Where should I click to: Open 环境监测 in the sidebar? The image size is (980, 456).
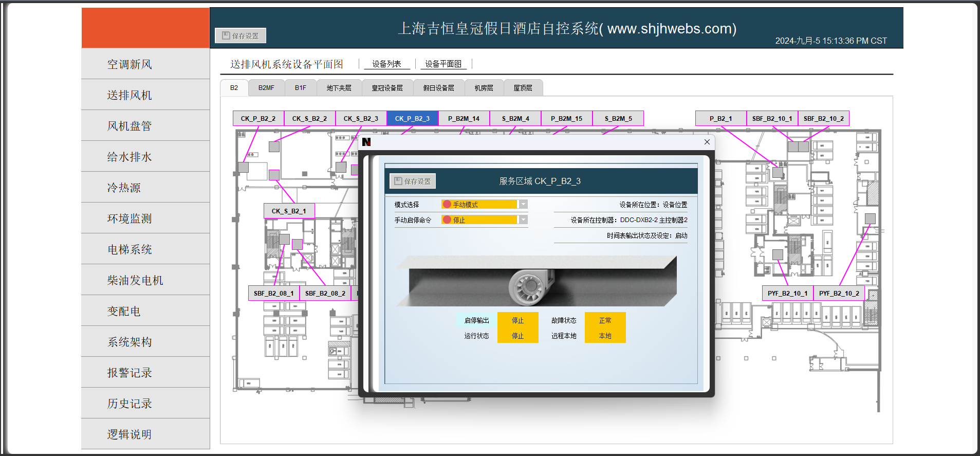145,218
